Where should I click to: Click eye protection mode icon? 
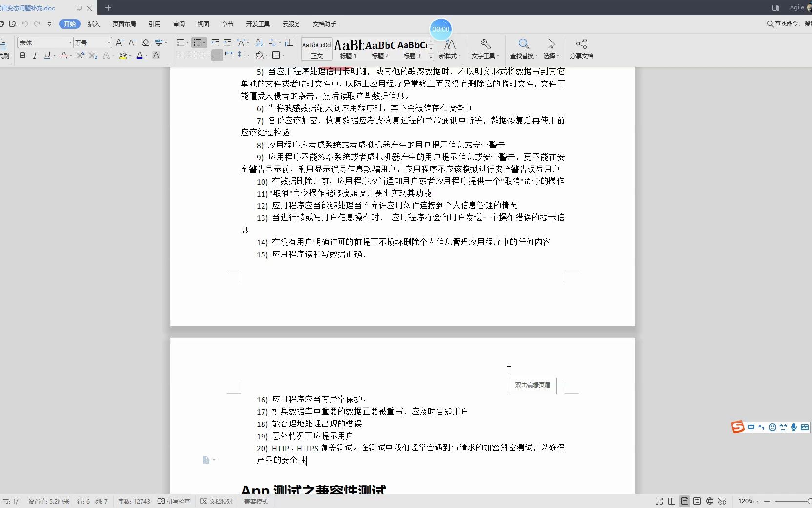tap(723, 501)
